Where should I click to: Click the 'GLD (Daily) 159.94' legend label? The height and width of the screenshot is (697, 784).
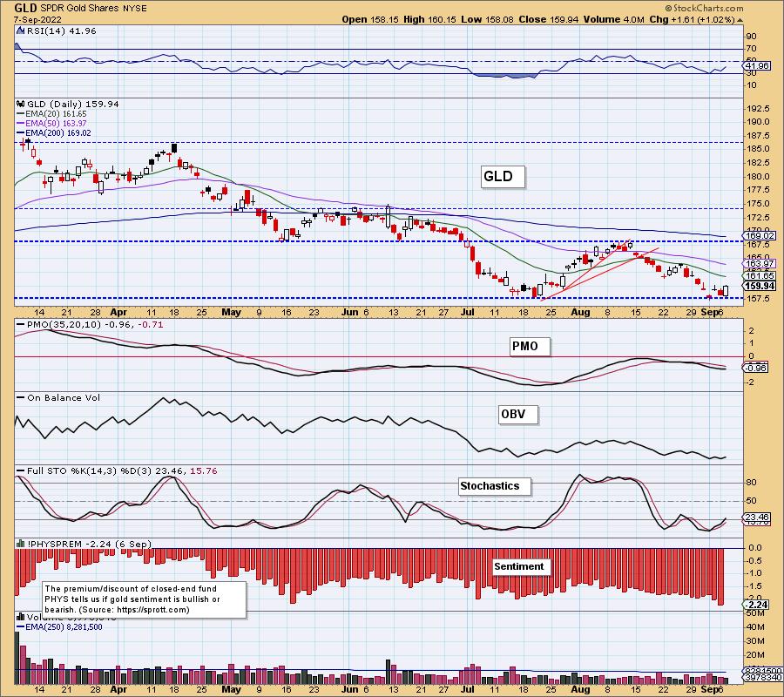(73, 104)
